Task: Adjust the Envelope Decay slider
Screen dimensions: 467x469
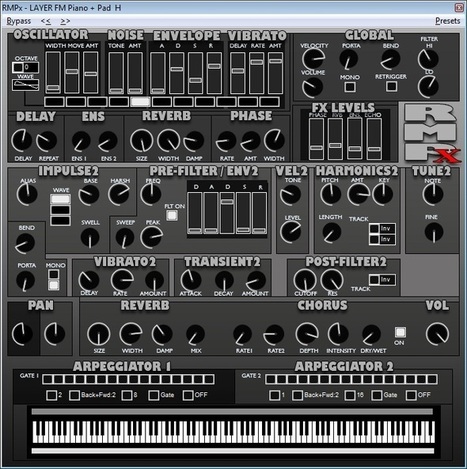Action: [x=177, y=72]
